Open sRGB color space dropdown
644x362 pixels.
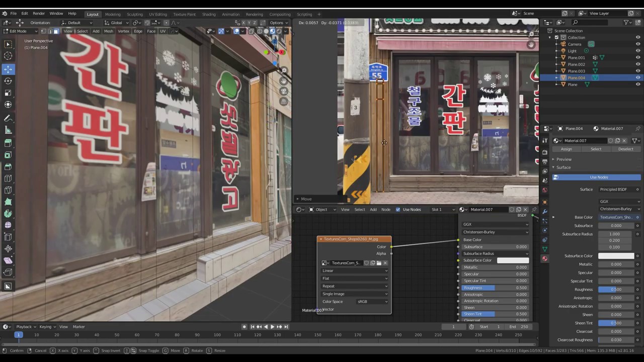click(372, 302)
